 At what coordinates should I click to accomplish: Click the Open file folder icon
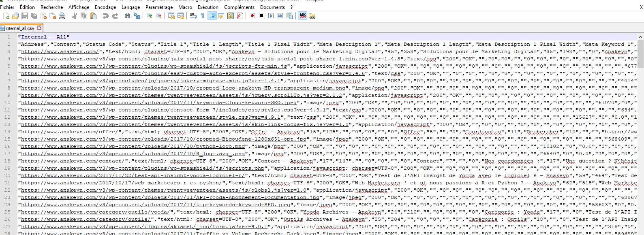tap(15, 16)
